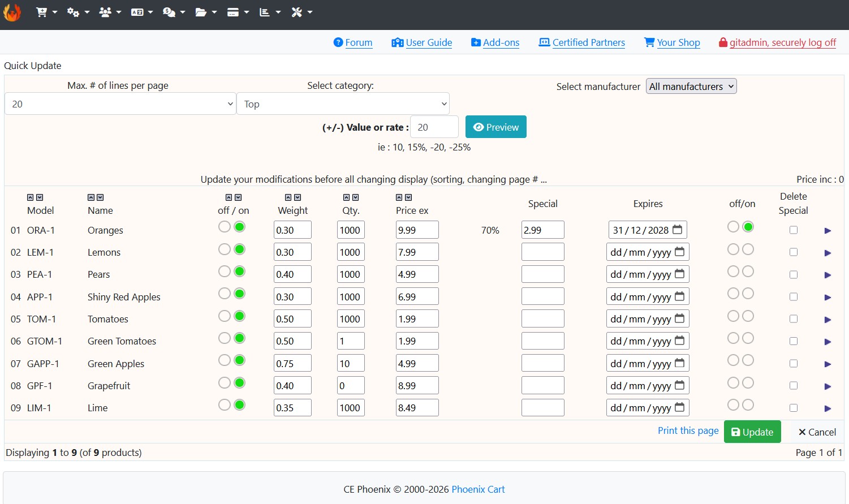Click the Cancel button
Viewport: 849px width, 504px height.
[817, 432]
